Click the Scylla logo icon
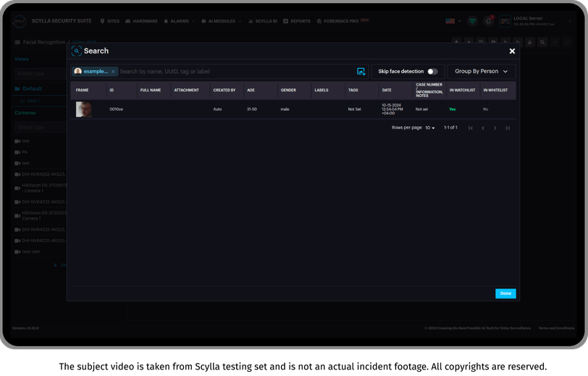 20,22
